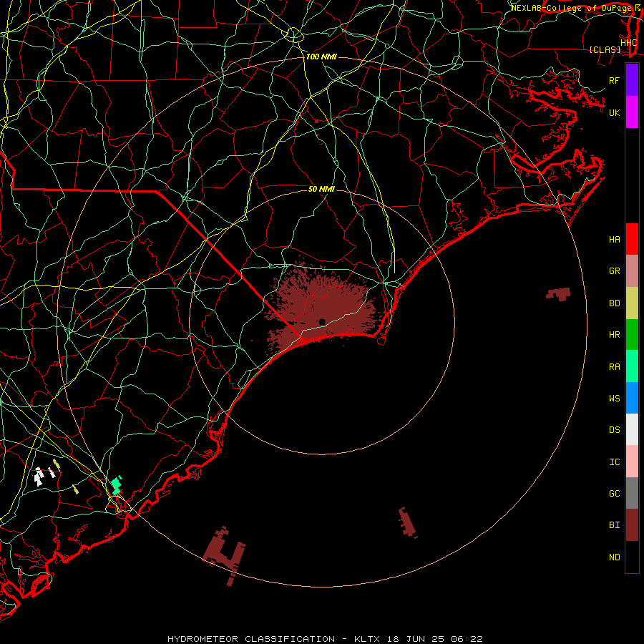Click the DS legend label

pyautogui.click(x=614, y=430)
